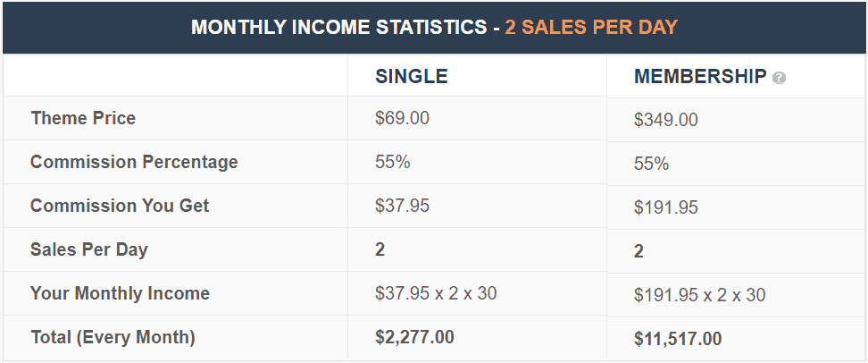Click the 2 Sales Per Day heading

pyautogui.click(x=591, y=27)
